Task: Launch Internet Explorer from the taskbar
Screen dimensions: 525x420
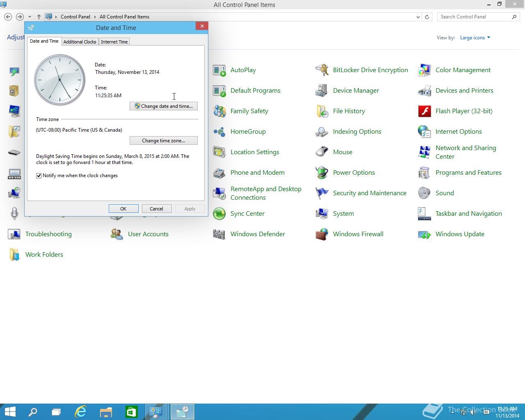Action: [81, 412]
